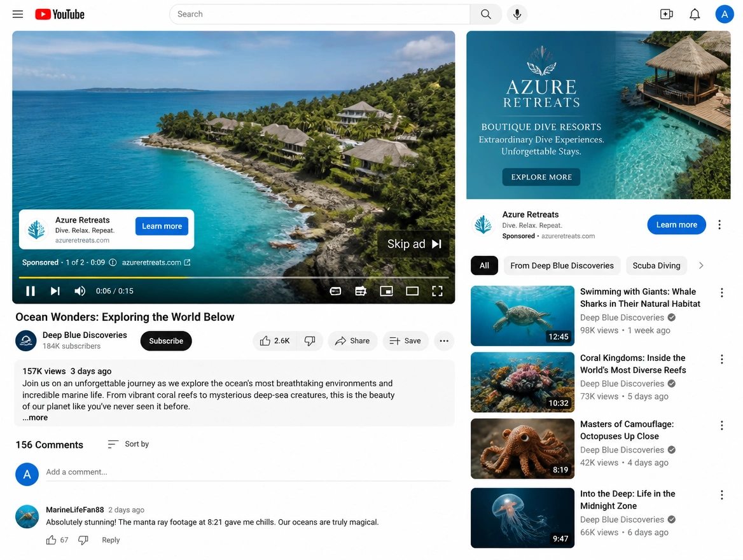Viewport: 743px width, 560px height.
Task: Go to YouTube home via logo
Action: [60, 14]
